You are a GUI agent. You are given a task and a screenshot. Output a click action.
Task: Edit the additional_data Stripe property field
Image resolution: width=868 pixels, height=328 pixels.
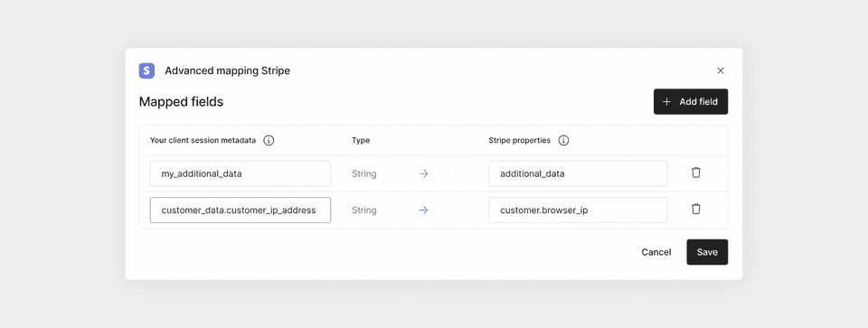coord(578,173)
